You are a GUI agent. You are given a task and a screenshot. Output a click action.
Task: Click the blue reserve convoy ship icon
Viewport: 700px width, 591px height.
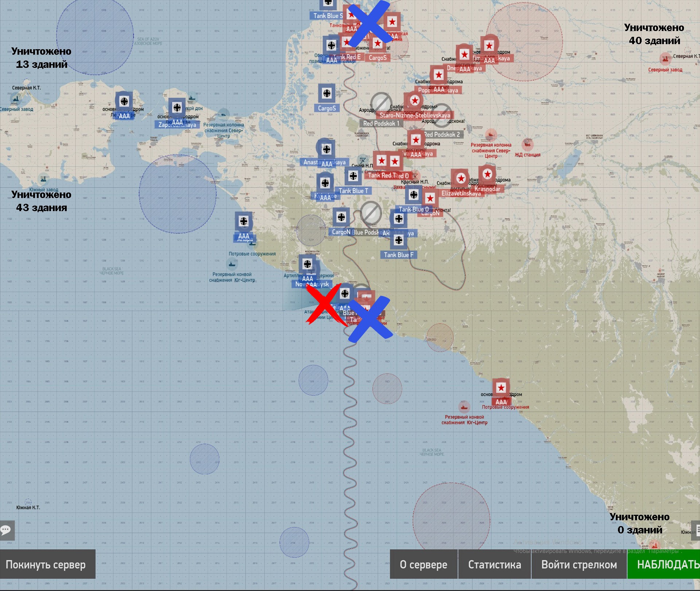point(232,263)
